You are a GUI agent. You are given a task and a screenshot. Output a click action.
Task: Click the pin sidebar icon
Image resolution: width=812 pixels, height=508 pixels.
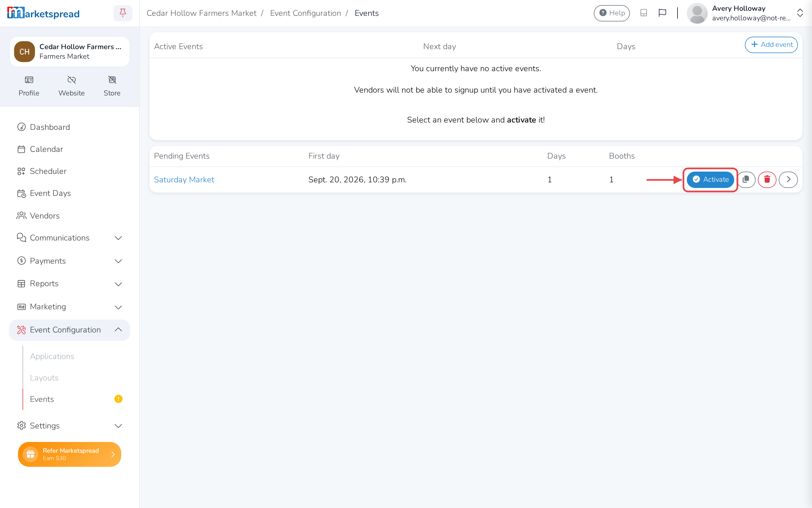coord(123,13)
